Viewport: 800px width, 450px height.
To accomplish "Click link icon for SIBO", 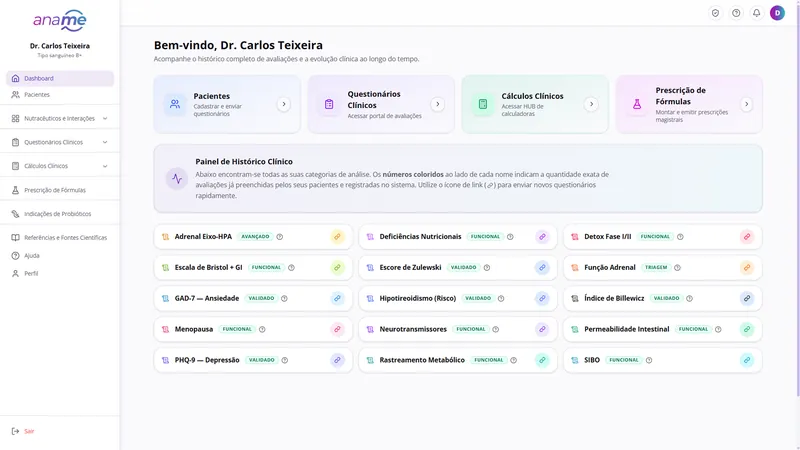I will pyautogui.click(x=746, y=360).
